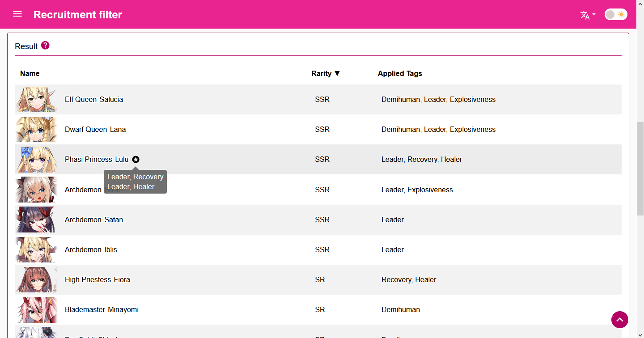644x338 pixels.
Task: Open the Rarity sort dropdown
Action: point(326,73)
